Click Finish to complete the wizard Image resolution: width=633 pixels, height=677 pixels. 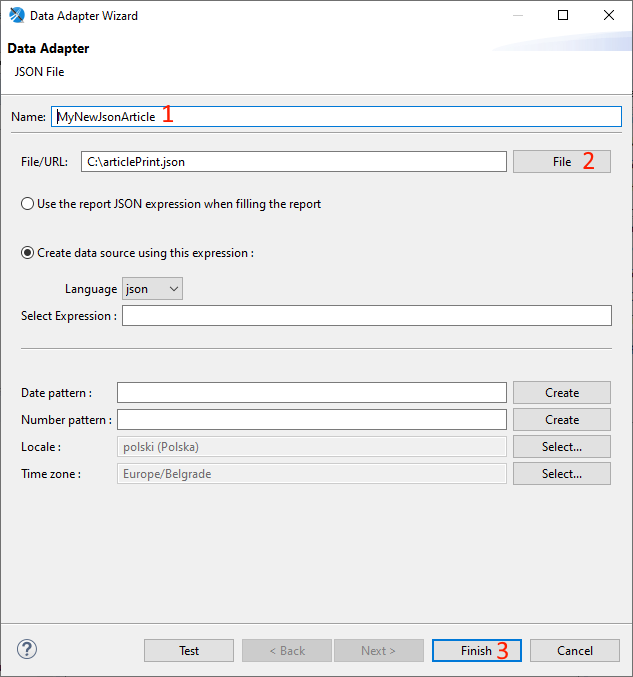click(476, 651)
